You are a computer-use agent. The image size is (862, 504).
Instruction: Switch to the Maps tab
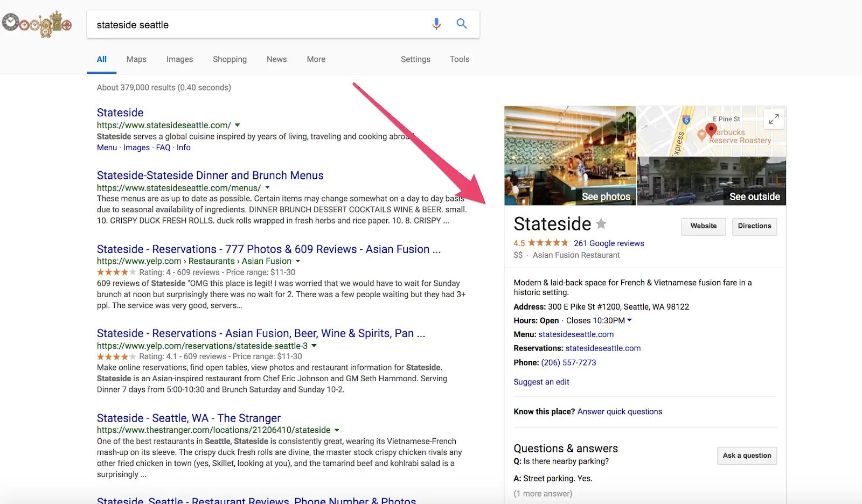(x=136, y=59)
